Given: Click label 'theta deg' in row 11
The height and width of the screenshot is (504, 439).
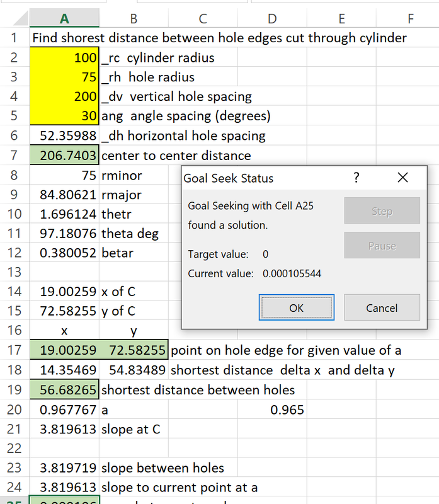Looking at the screenshot, I should coord(130,234).
